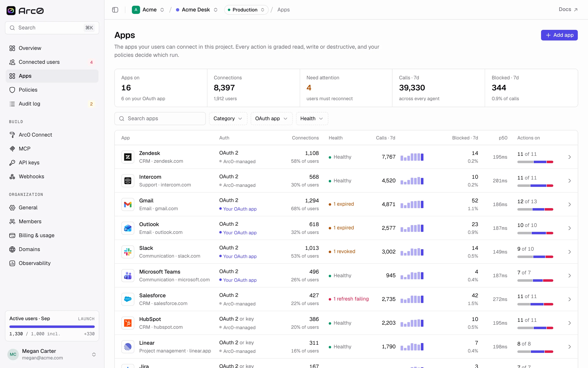Open the Acme organization switcher
The width and height of the screenshot is (588, 368).
(x=148, y=10)
